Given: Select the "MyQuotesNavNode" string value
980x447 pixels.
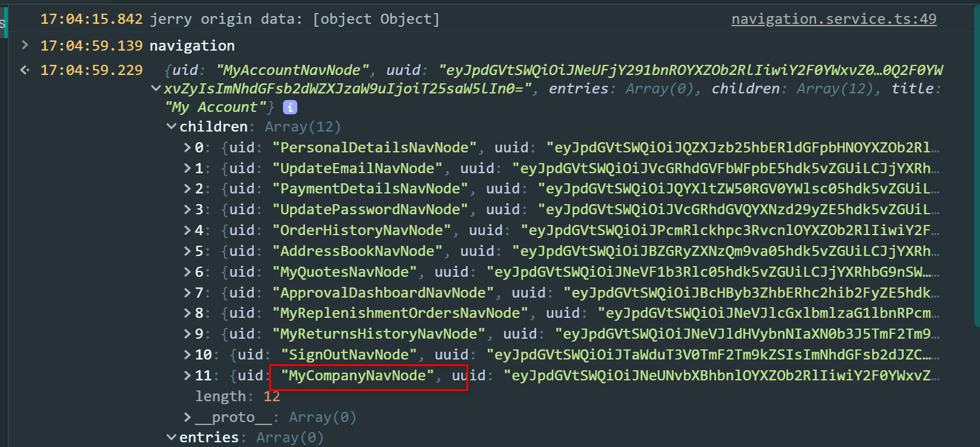Looking at the screenshot, I should (x=345, y=272).
